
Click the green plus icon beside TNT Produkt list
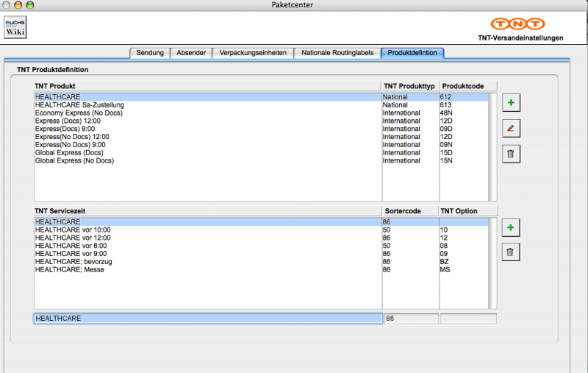510,102
